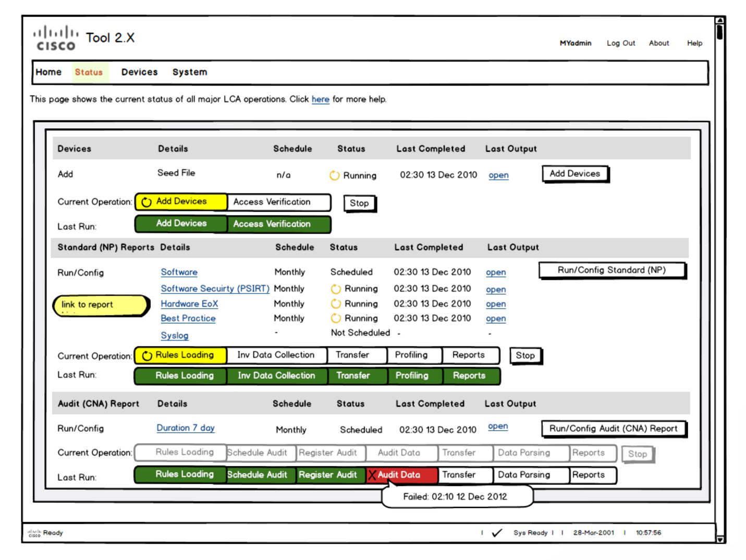Open the Hardware EoX report link
The image size is (746, 560).
(x=189, y=304)
